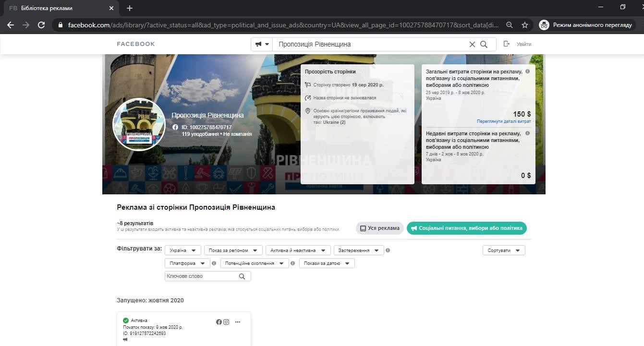Click the edit icon beside page name history
644x346 pixels.
tap(308, 98)
